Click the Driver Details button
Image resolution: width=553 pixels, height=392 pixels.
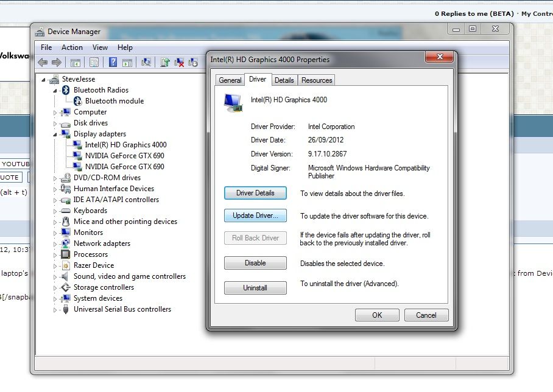click(255, 193)
